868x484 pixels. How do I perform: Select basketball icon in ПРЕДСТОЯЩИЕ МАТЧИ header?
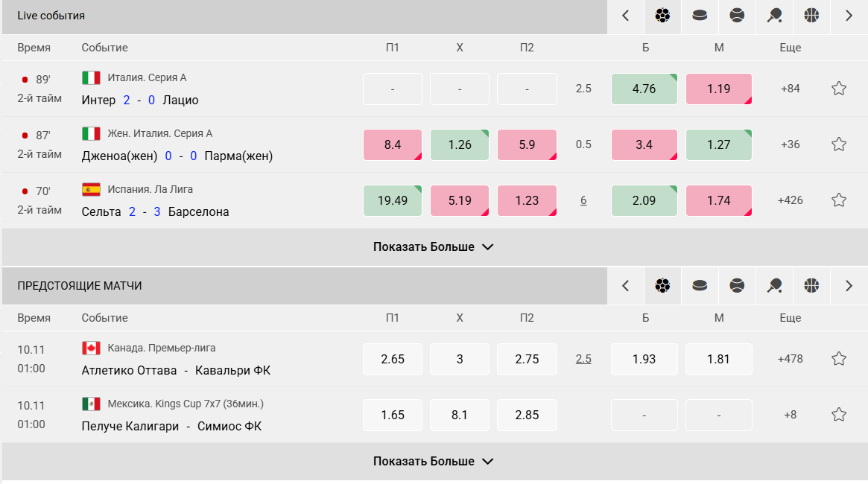[x=811, y=286]
